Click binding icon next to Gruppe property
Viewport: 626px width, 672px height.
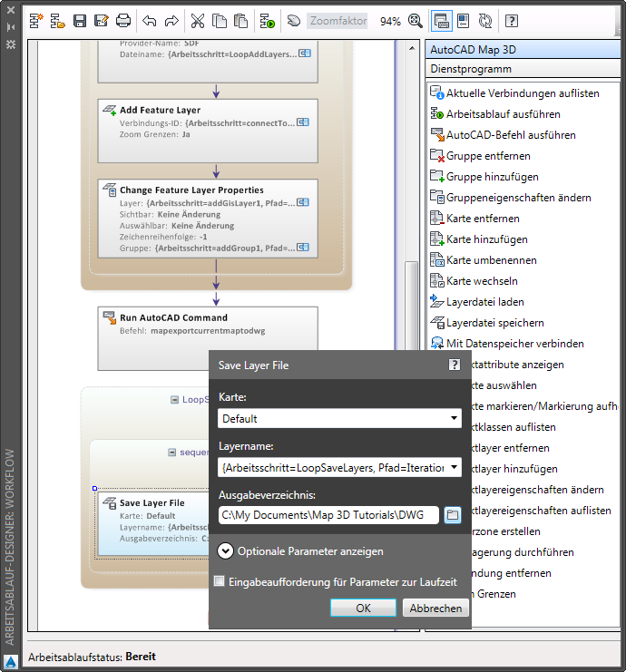click(x=303, y=248)
